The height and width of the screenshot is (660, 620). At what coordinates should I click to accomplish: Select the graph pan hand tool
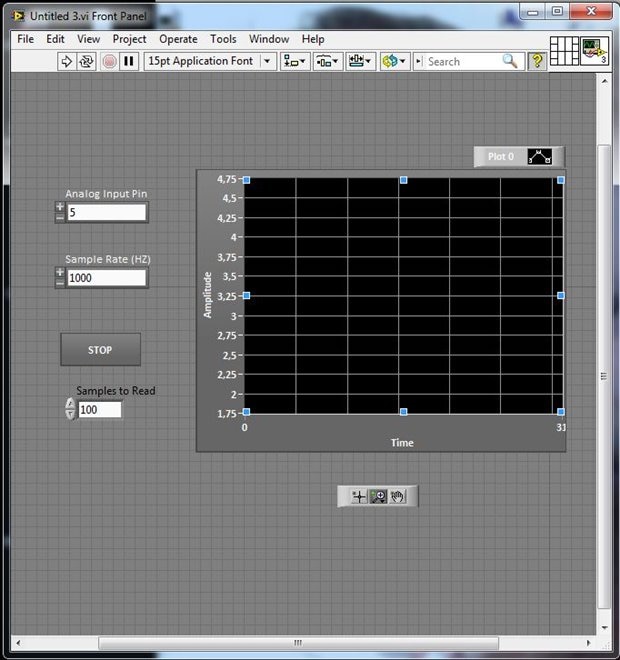[x=397, y=497]
